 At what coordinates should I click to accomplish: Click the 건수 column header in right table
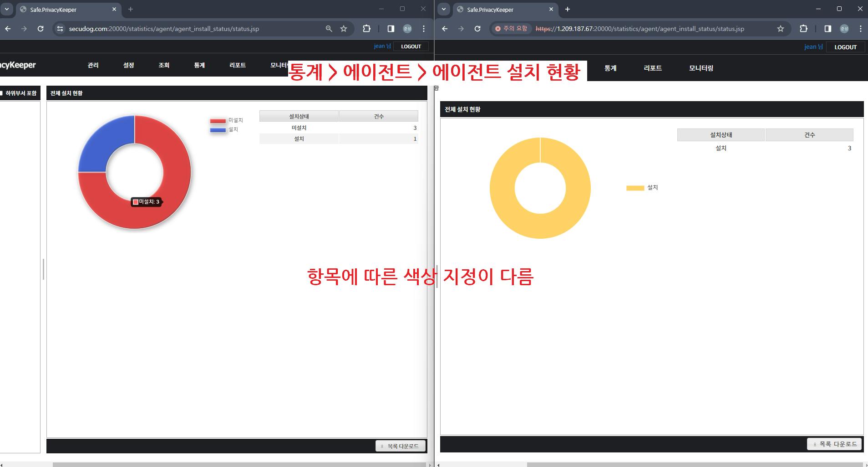[x=809, y=135]
